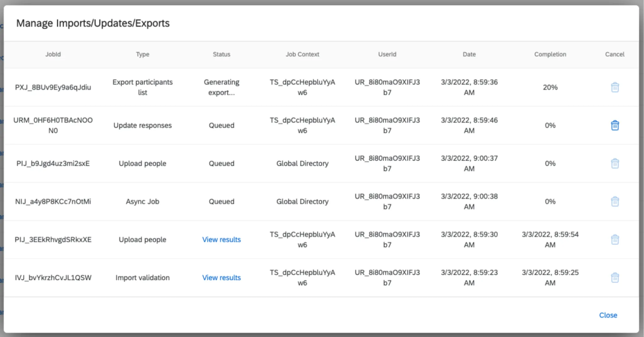Cancel the Upload people job for Global Directory
The width and height of the screenshot is (644, 337).
click(x=615, y=163)
